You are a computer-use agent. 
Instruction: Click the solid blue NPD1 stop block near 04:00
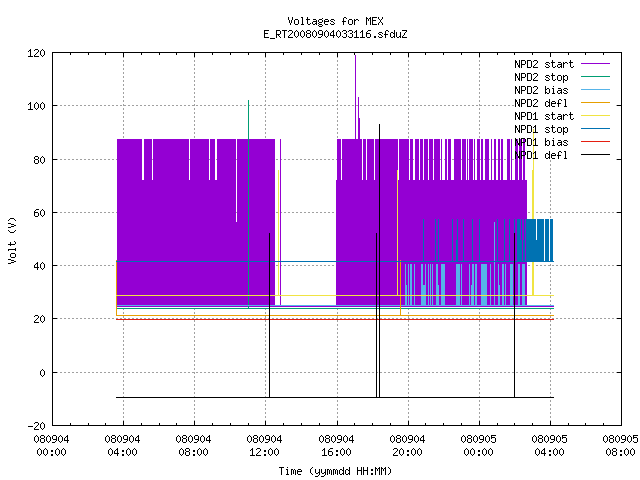tap(540, 240)
